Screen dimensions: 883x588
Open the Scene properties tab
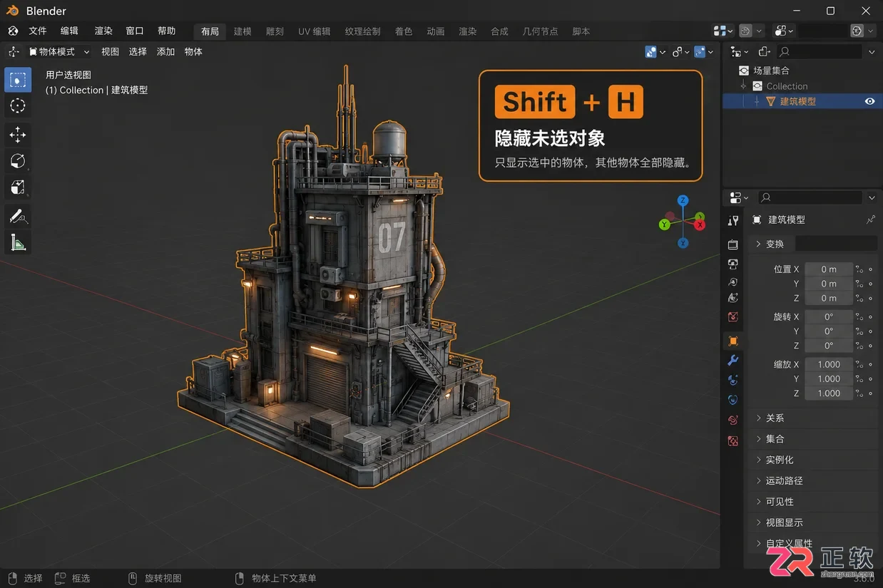pos(733,298)
